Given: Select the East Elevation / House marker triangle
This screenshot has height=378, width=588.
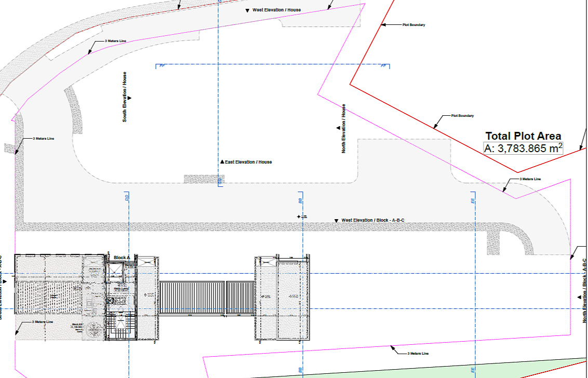Looking at the screenshot, I should tap(222, 161).
